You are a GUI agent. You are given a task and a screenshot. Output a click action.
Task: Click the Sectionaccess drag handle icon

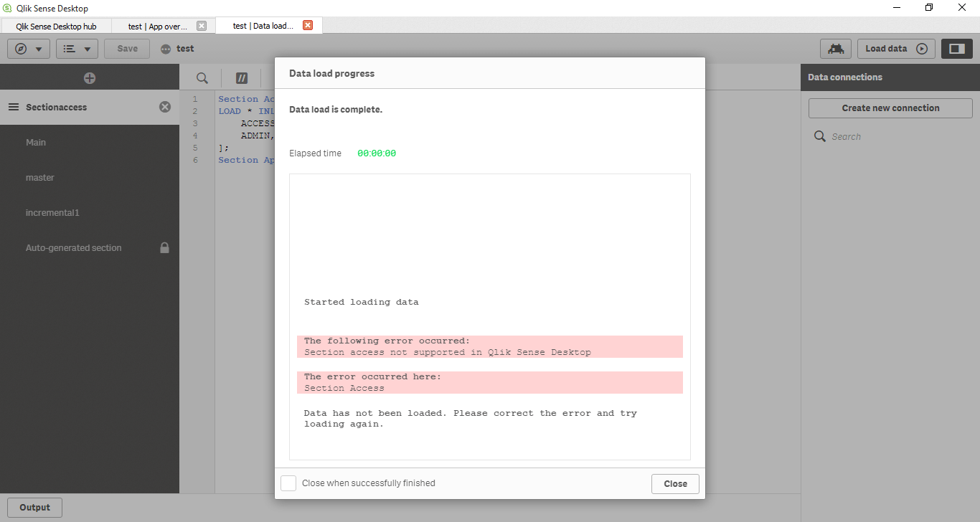coord(14,107)
